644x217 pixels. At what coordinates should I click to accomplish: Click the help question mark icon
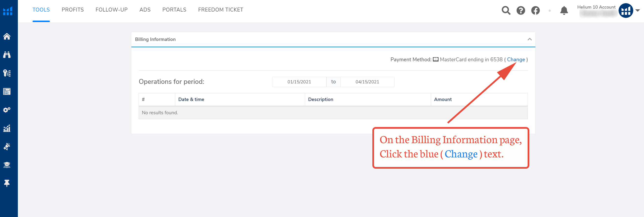pos(521,11)
